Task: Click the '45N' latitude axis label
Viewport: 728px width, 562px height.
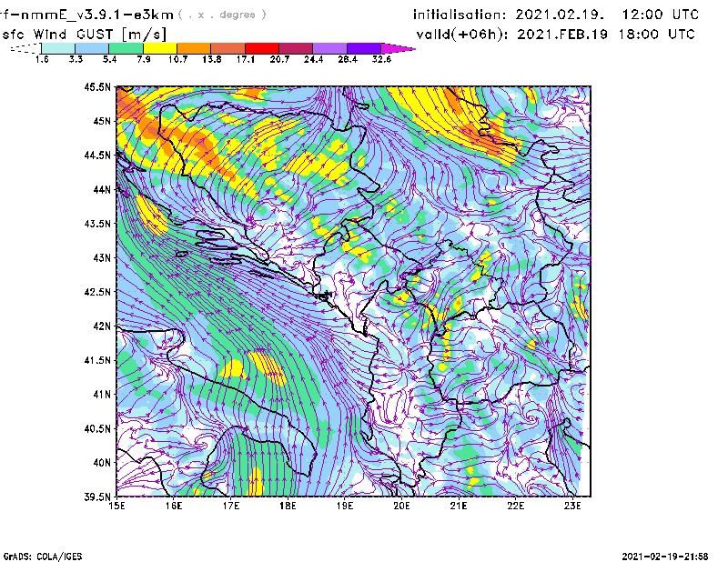Action: [102, 121]
